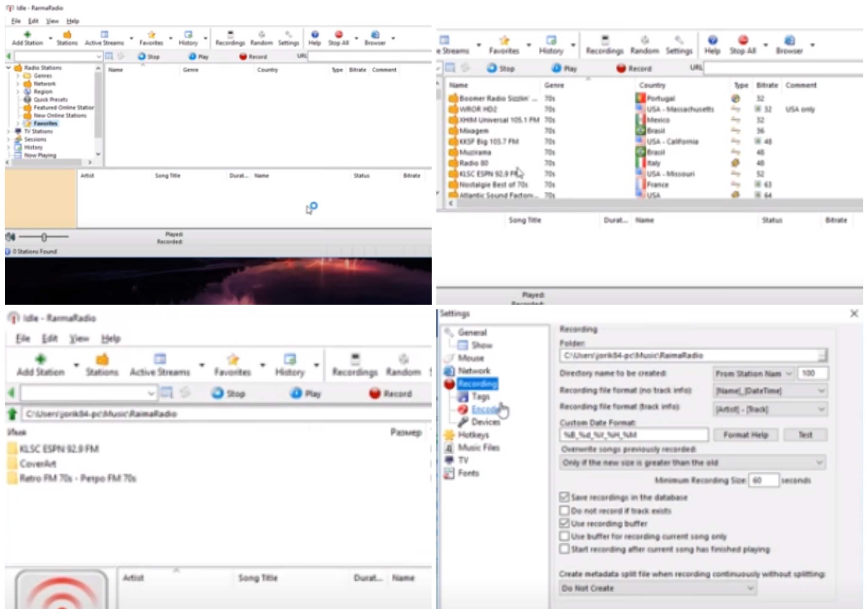Click the Play button in the Radio Stations tree window

click(199, 57)
